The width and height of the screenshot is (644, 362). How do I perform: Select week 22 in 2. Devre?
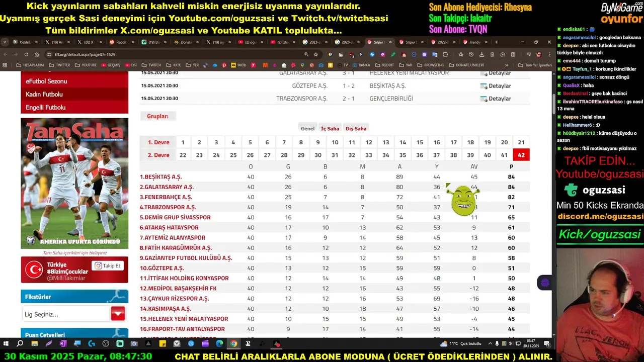click(183, 155)
